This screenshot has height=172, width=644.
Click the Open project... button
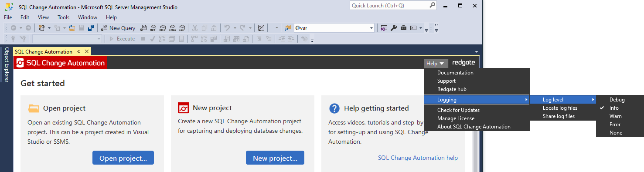123,158
